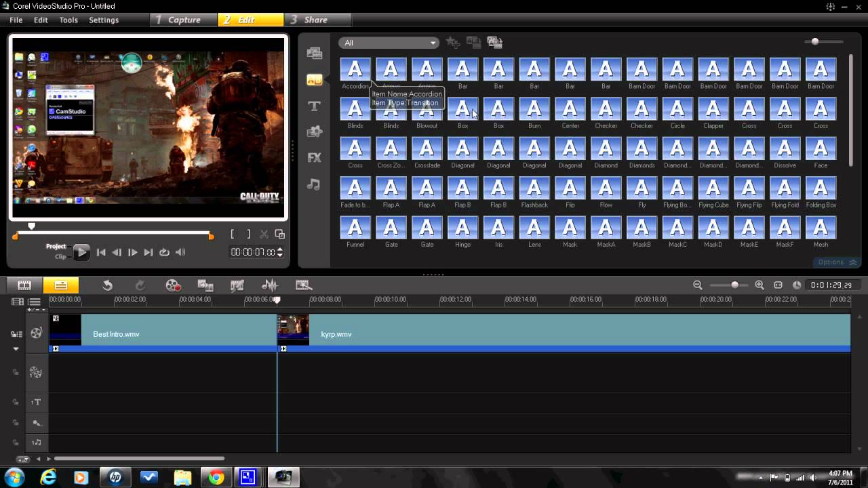Adjust the thumbnail size slider
The height and width of the screenshot is (488, 868).
point(824,42)
